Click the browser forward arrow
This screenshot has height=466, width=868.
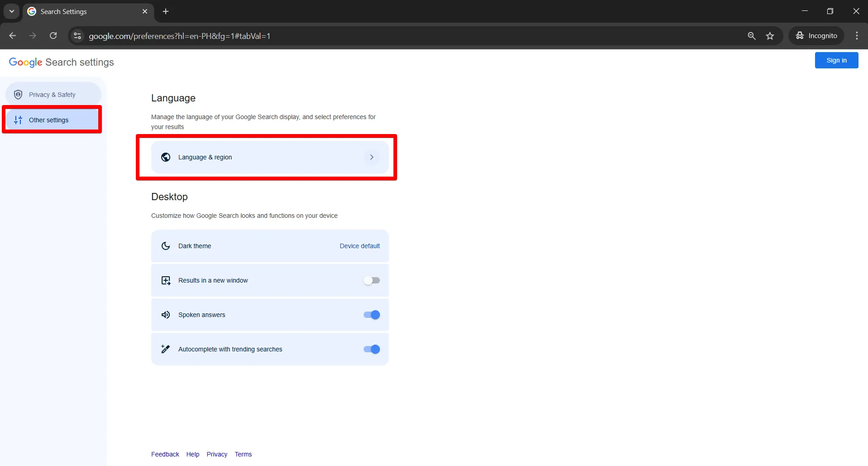tap(33, 36)
